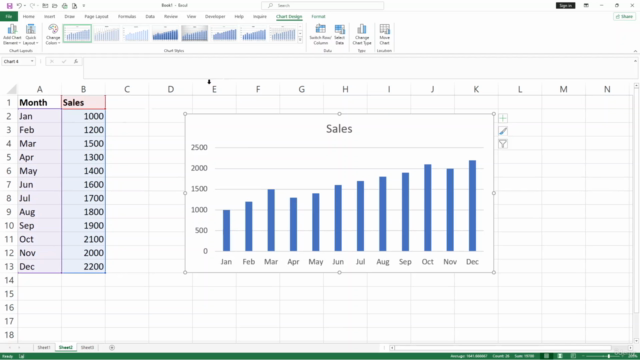
Task: Open the Page Layout tab
Action: (x=96, y=16)
